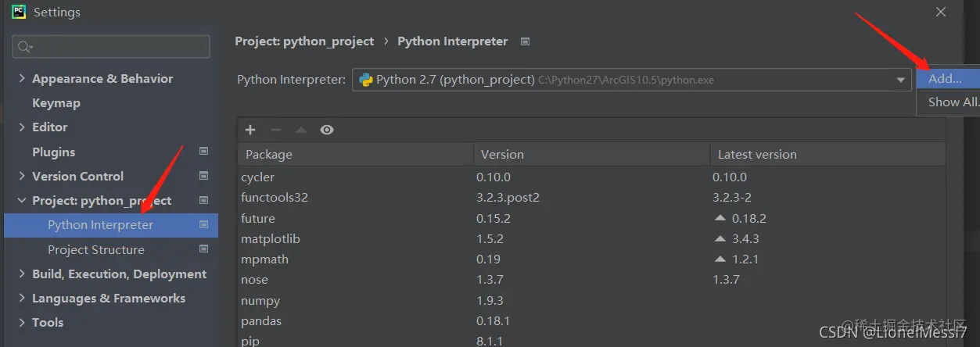
Task: Click the upgrade package arrow icon
Action: (300, 130)
